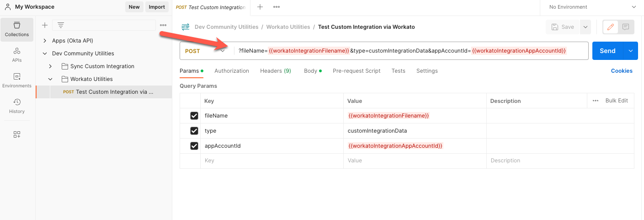Click the workspace add-ons grid icon
The image size is (644, 220).
(x=17, y=134)
